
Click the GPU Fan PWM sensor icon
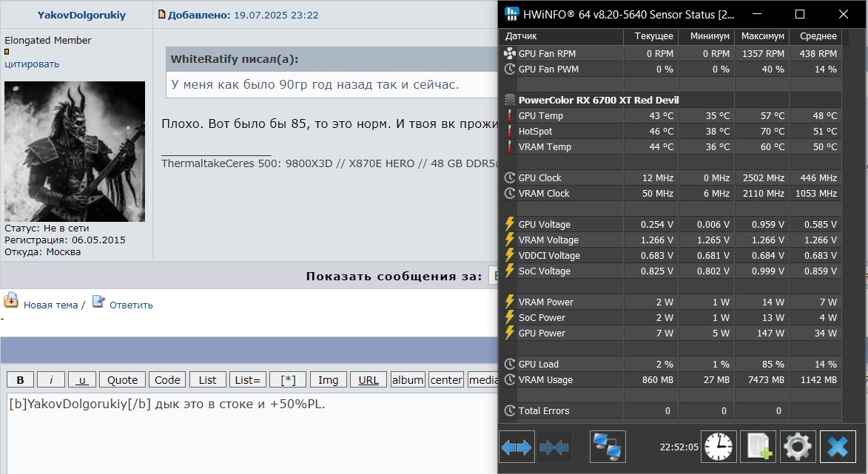[x=509, y=69]
